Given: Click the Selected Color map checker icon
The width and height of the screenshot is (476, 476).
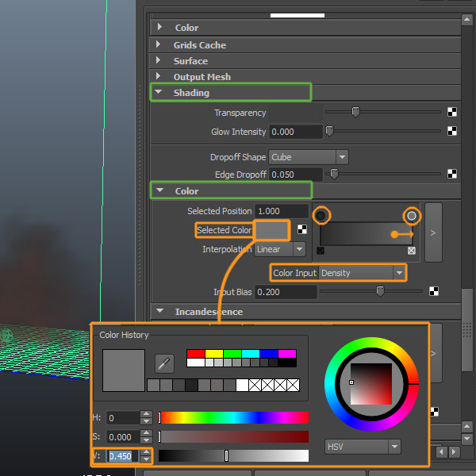Looking at the screenshot, I should (302, 229).
